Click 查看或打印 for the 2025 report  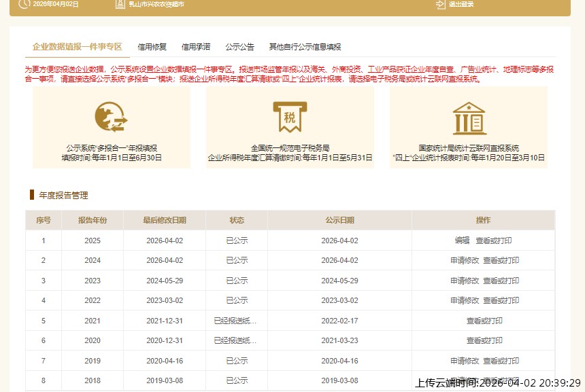[x=493, y=240]
